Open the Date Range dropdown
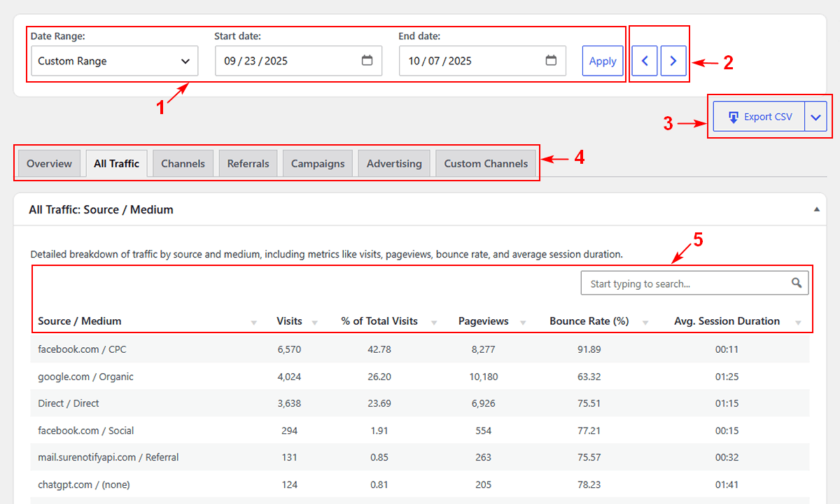This screenshot has width=840, height=504. click(115, 61)
